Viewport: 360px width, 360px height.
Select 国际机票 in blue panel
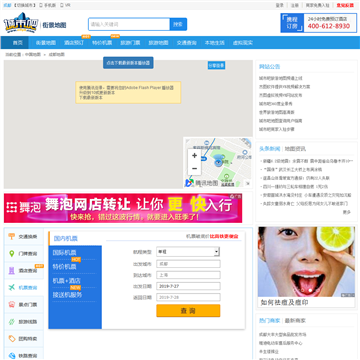click(x=64, y=253)
